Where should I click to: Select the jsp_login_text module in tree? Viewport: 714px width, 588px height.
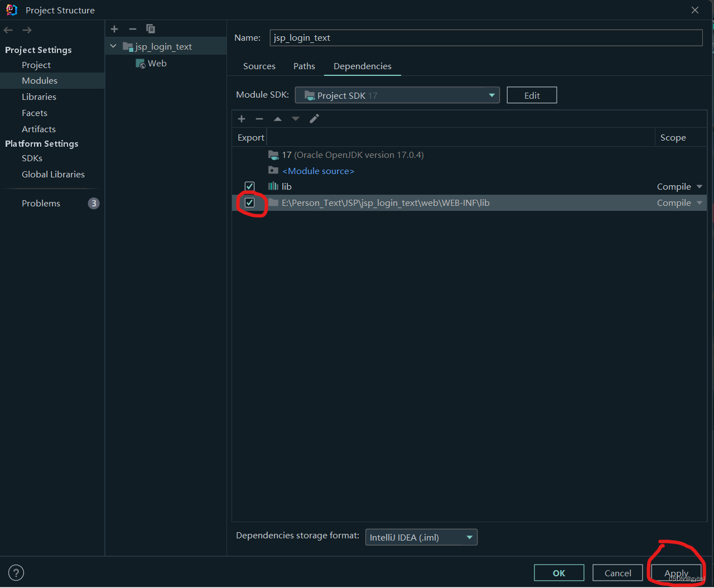point(166,47)
